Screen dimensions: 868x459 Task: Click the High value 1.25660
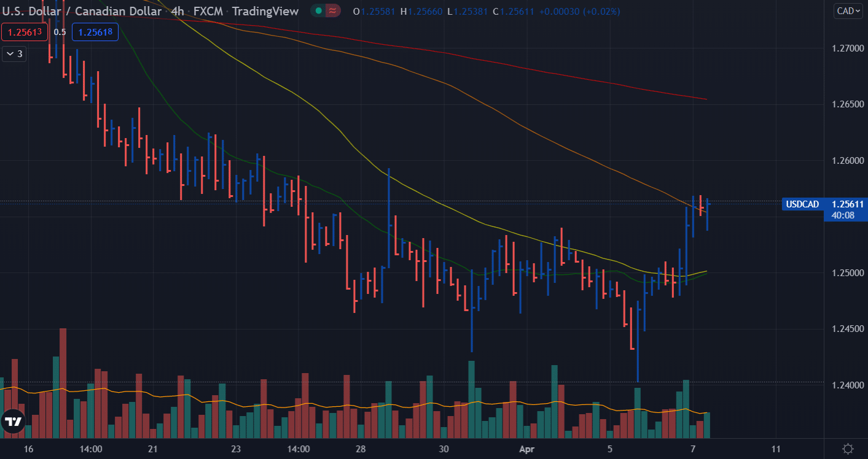click(426, 12)
